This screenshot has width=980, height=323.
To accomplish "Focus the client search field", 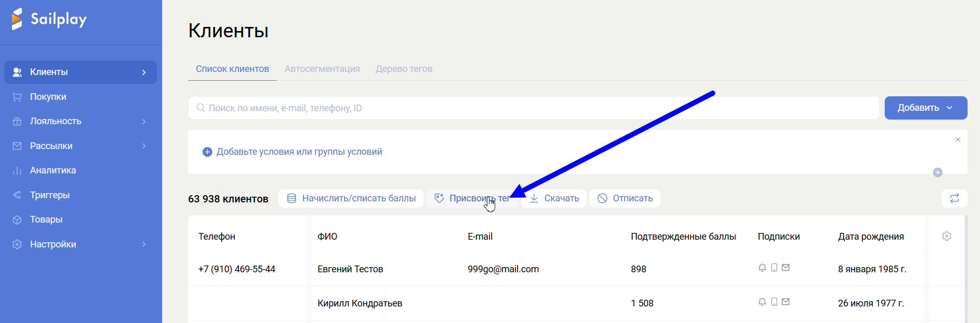I will click(534, 108).
